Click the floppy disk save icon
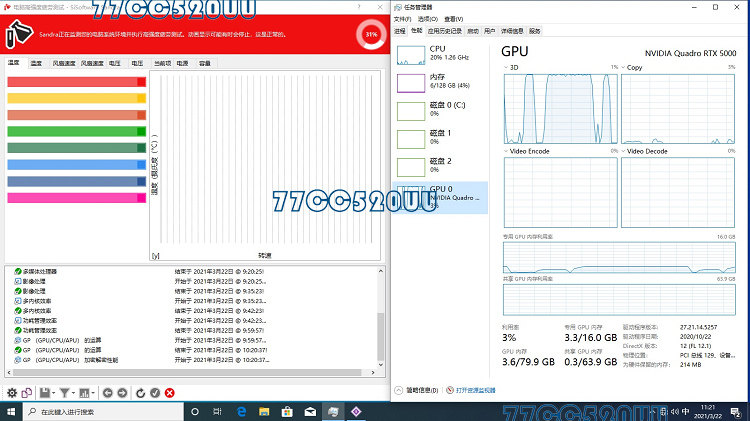750x421 pixels. coord(44,393)
